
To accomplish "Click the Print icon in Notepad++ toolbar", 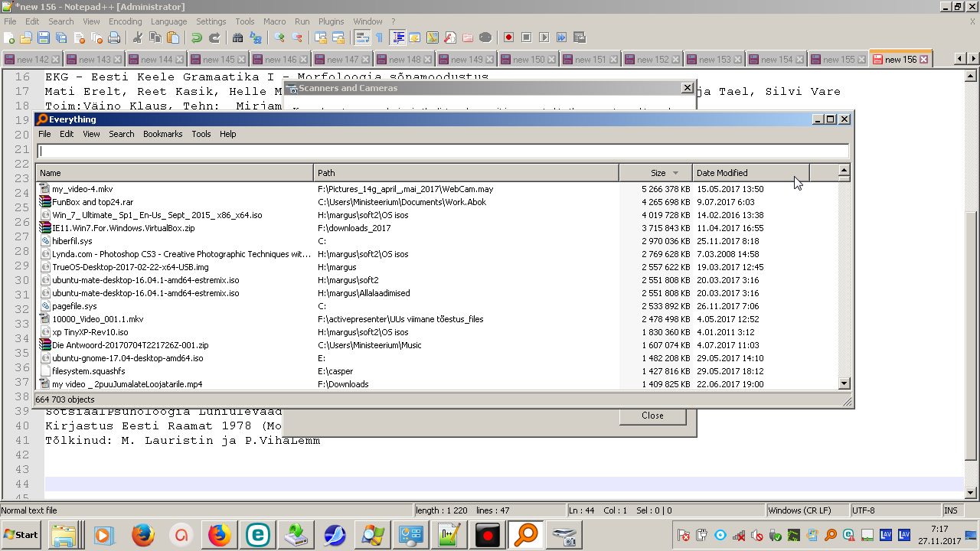I will click(114, 37).
